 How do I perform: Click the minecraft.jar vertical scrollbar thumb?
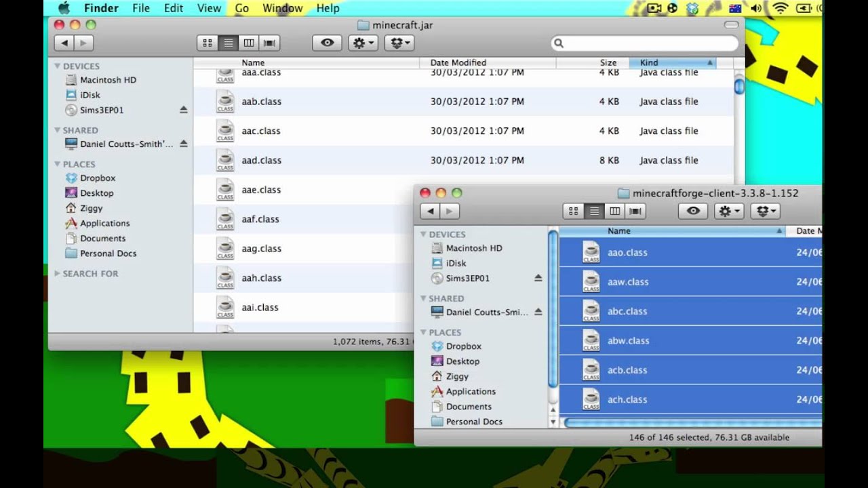pyautogui.click(x=739, y=85)
